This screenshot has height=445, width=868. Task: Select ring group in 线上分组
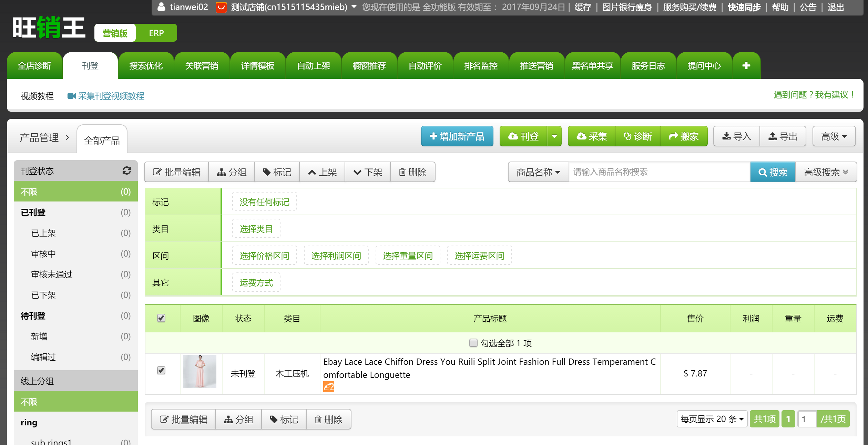pyautogui.click(x=75, y=422)
